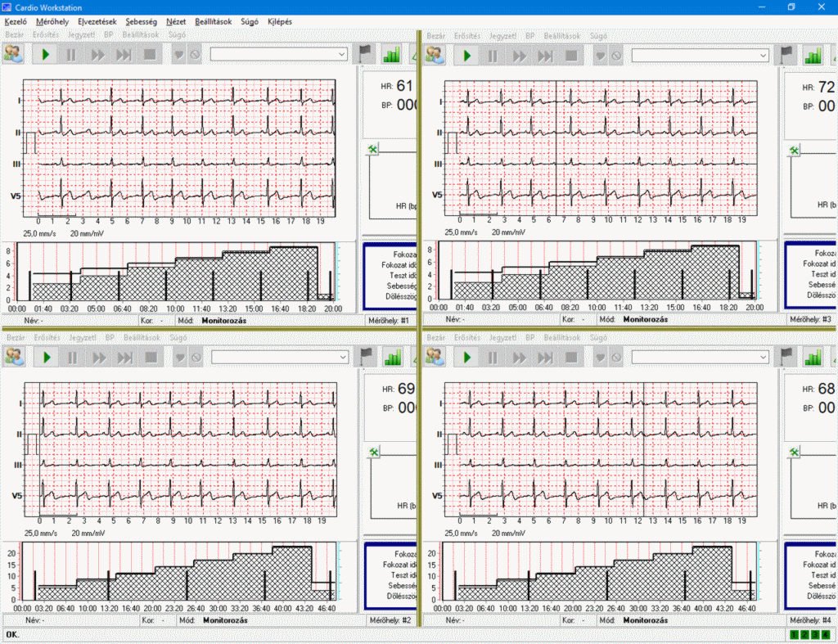Screen dimensions: 838x644
Task: Click the OK. status bar message
Action: (12, 634)
